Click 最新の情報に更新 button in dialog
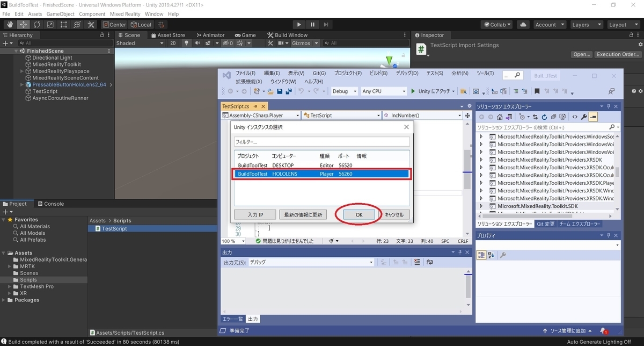 302,214
